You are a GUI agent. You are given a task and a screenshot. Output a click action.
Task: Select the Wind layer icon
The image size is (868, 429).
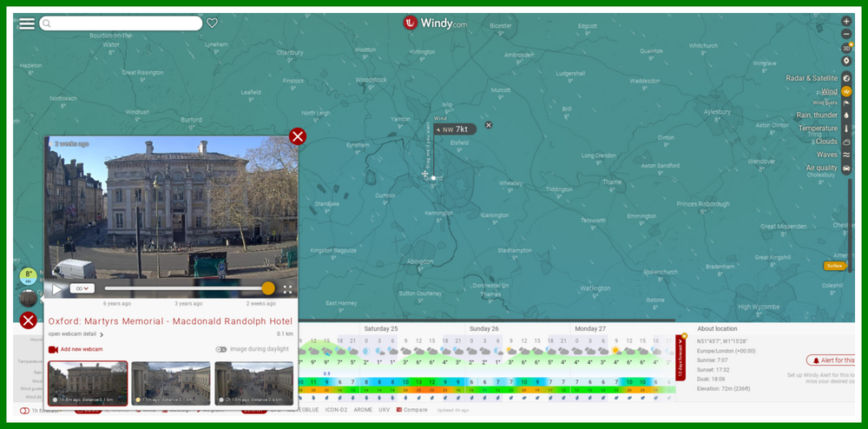tap(846, 91)
